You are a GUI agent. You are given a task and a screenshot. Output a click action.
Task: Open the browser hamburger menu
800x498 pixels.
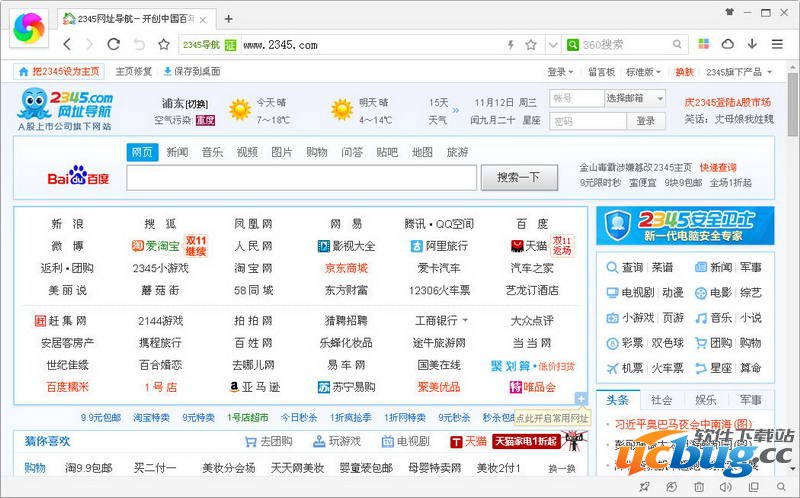coord(777,44)
